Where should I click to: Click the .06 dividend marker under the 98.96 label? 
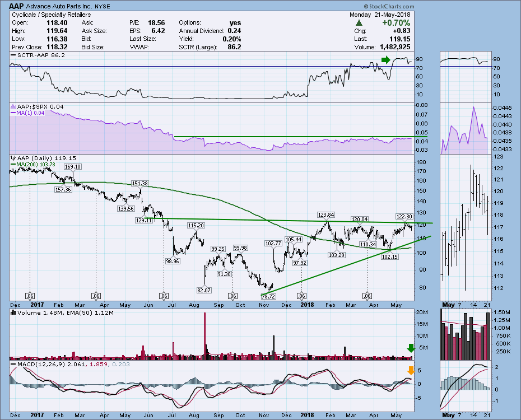[164, 296]
